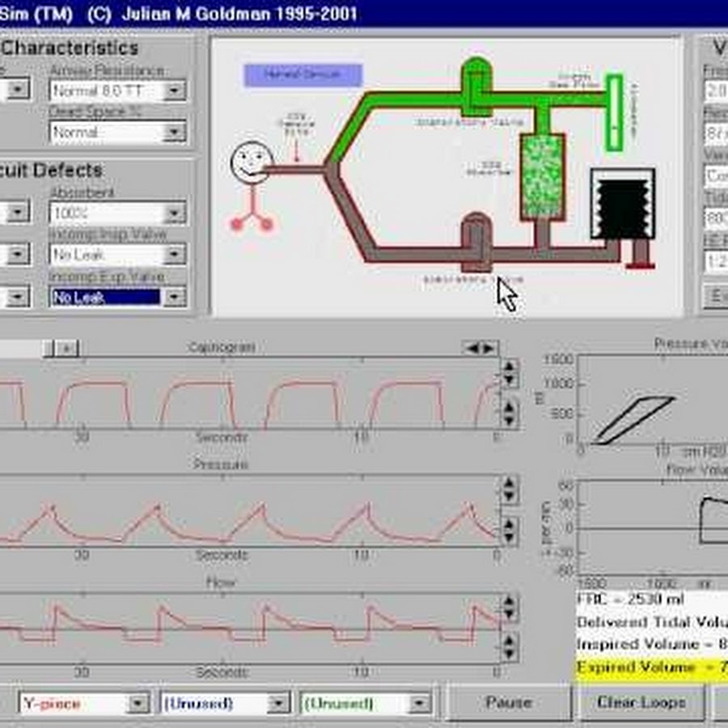Click the green inspiratory valve in the diagram

[x=476, y=83]
